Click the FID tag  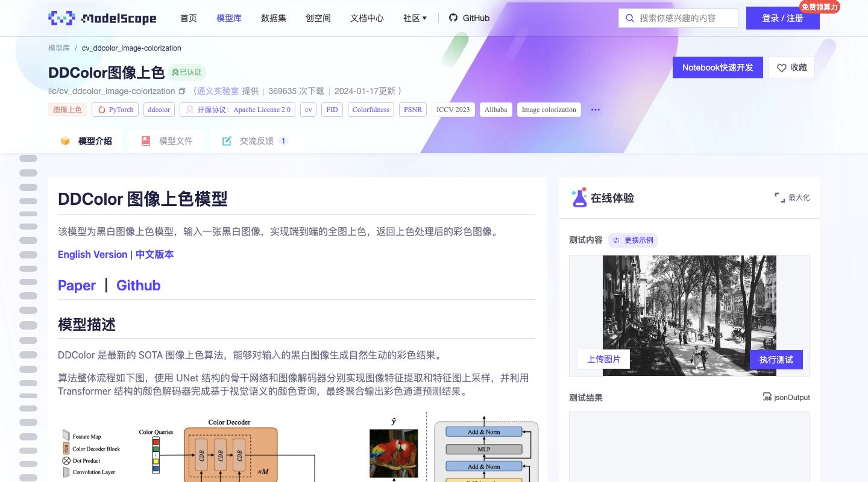(x=332, y=110)
